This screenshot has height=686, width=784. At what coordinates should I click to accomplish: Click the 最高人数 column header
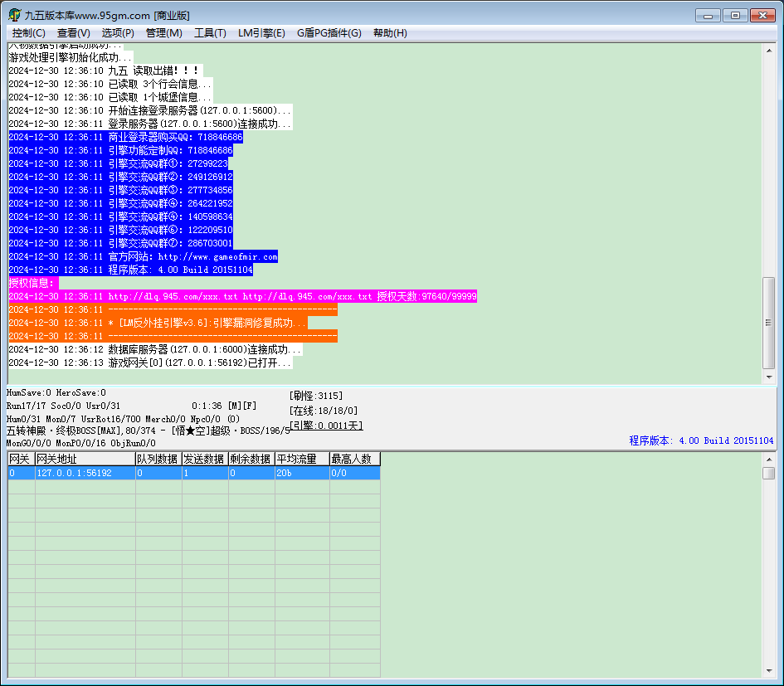coord(355,459)
